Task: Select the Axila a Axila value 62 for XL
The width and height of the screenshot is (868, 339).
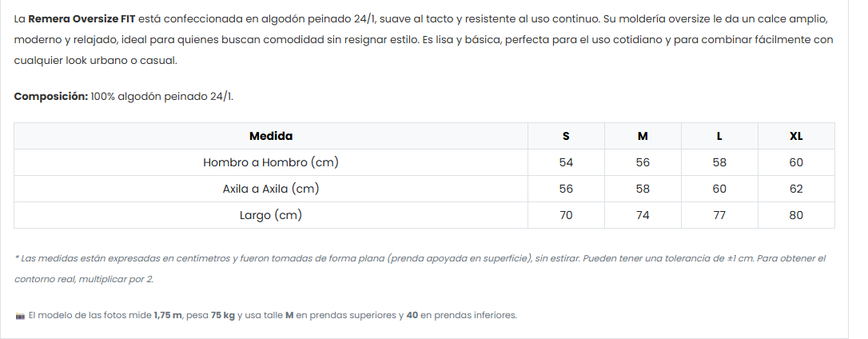Action: [x=796, y=189]
